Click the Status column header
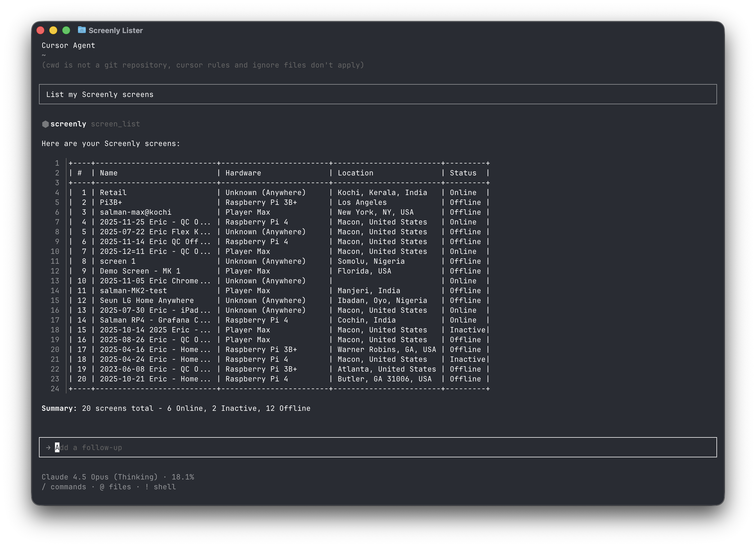756x547 pixels. coord(463,173)
